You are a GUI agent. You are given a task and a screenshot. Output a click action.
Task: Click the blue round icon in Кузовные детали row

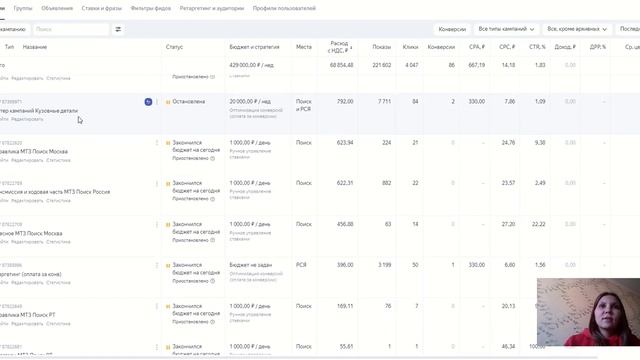pos(148,102)
